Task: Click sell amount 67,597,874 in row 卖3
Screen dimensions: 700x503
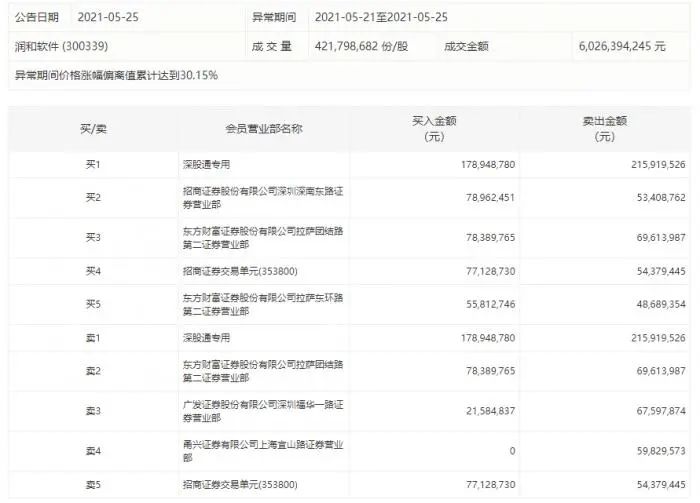Action: point(661,411)
